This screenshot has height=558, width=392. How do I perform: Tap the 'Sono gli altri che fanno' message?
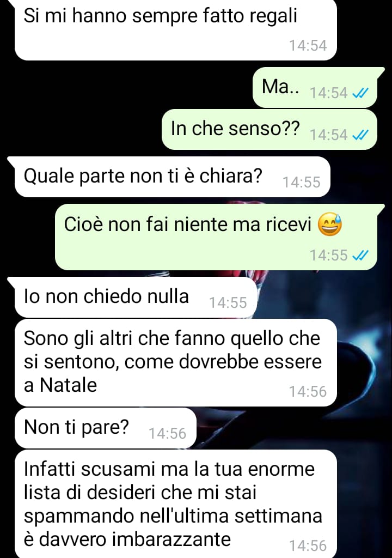(176, 362)
